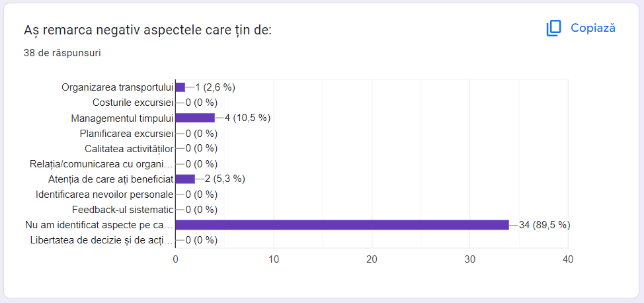Click the Managementul timpului purple bar
The height and width of the screenshot is (303, 644).
[x=195, y=118]
